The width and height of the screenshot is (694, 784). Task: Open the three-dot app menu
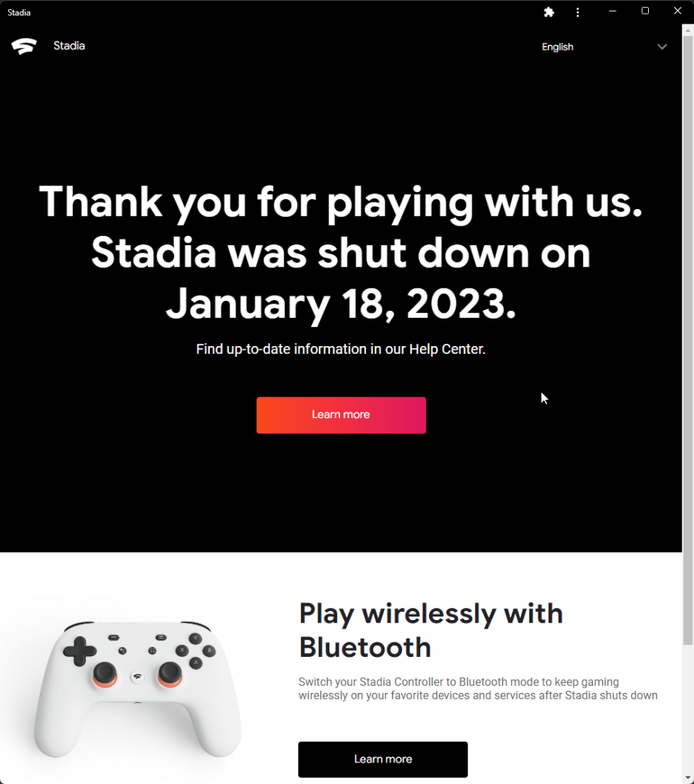[x=578, y=12]
